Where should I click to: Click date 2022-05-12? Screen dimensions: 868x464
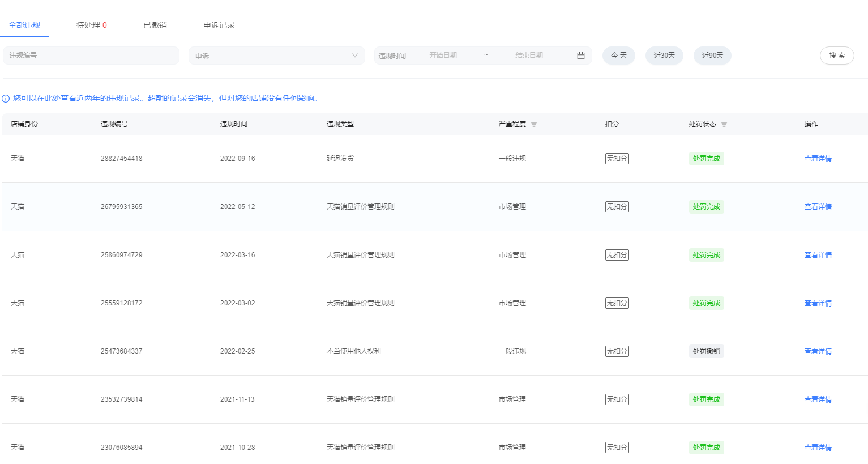pyautogui.click(x=238, y=207)
